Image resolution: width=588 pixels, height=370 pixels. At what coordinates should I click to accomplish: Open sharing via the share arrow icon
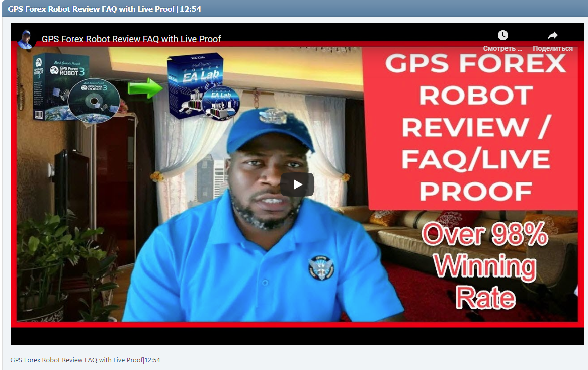(552, 35)
